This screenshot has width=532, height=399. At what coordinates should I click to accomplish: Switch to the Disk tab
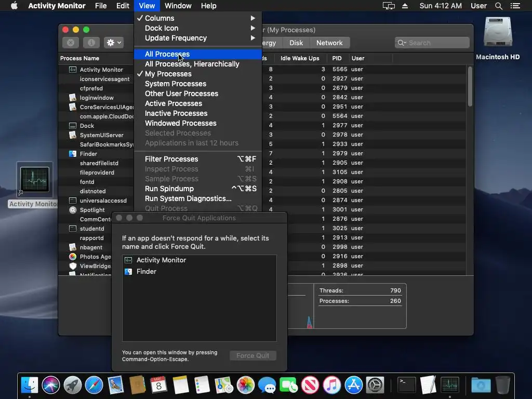(x=296, y=43)
